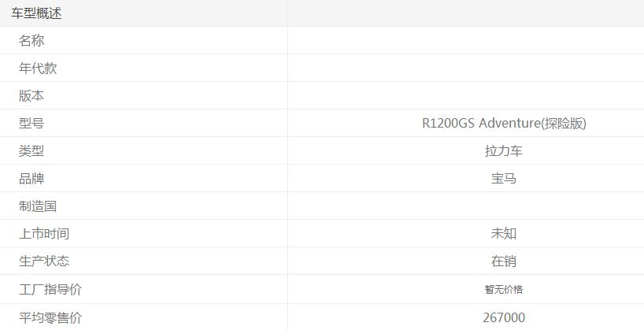
Task: Select the 未知 launch date value
Action: click(x=504, y=234)
